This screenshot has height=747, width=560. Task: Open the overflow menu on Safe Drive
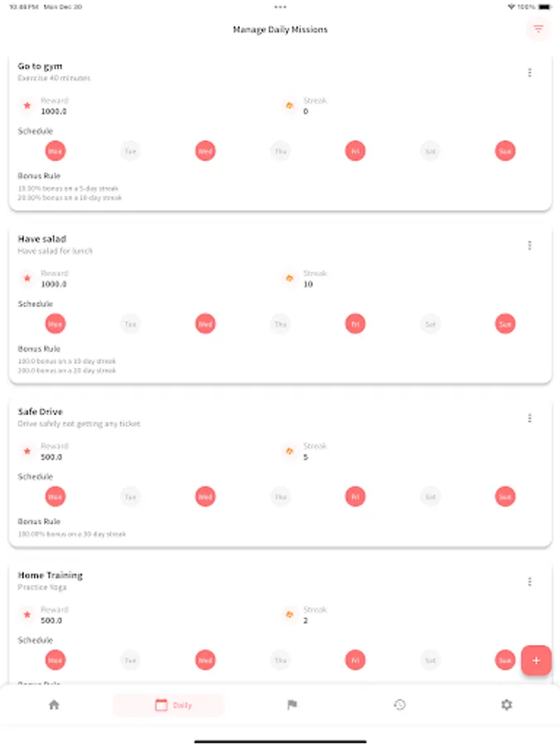point(530,418)
